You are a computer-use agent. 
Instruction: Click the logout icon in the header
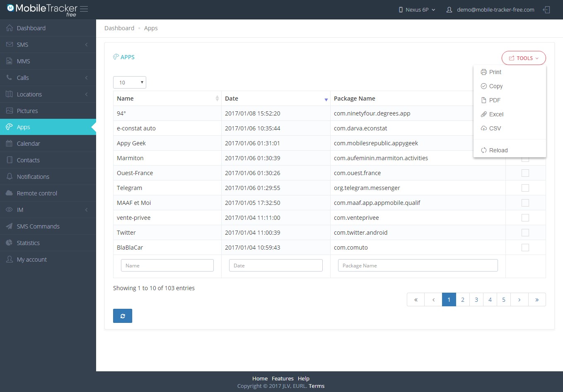point(546,10)
